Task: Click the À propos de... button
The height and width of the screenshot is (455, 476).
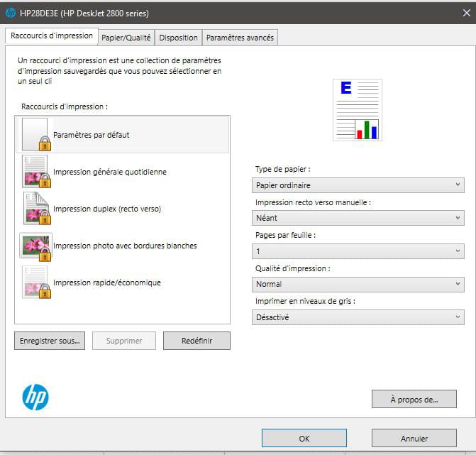Action: [414, 400]
